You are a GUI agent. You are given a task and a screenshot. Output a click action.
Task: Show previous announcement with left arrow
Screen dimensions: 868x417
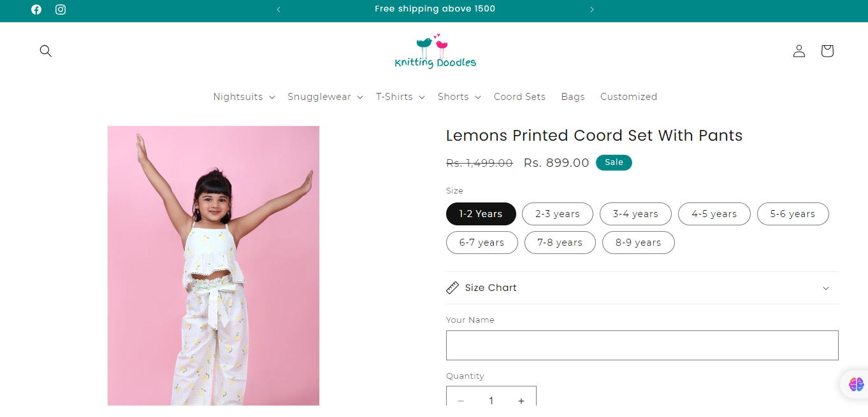(x=278, y=10)
